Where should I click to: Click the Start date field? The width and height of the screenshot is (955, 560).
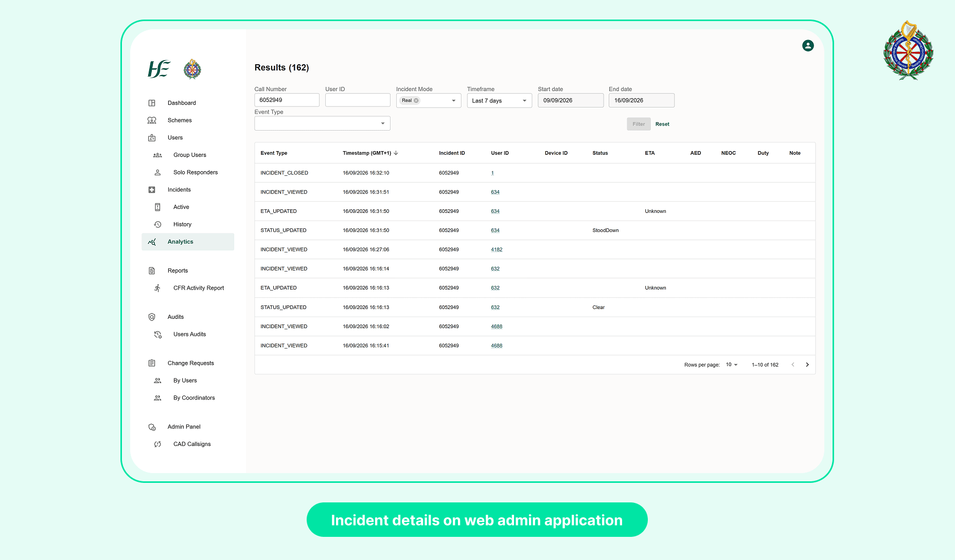tap(571, 101)
